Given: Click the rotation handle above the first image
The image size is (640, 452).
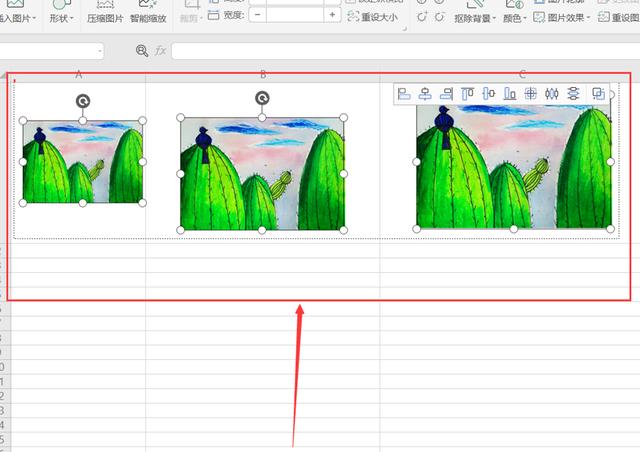Looking at the screenshot, I should pyautogui.click(x=83, y=101).
